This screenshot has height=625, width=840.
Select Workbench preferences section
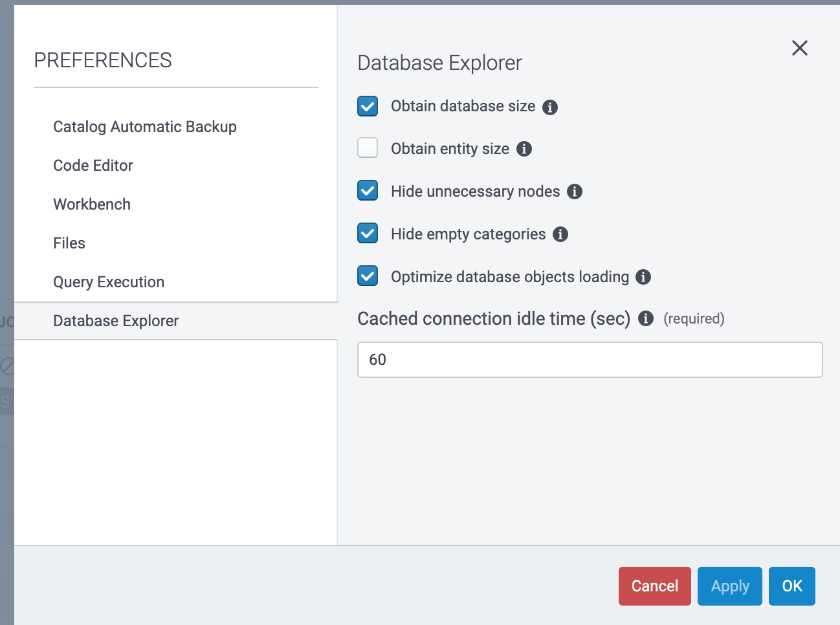click(x=92, y=204)
